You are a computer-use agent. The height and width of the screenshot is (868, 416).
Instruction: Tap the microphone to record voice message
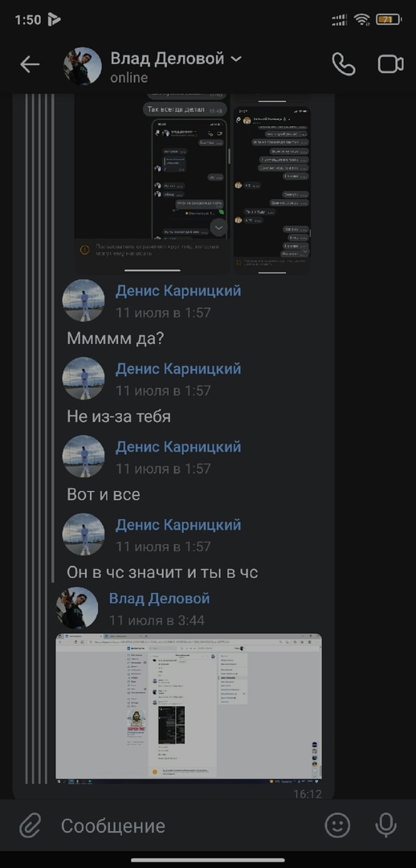coord(385,825)
